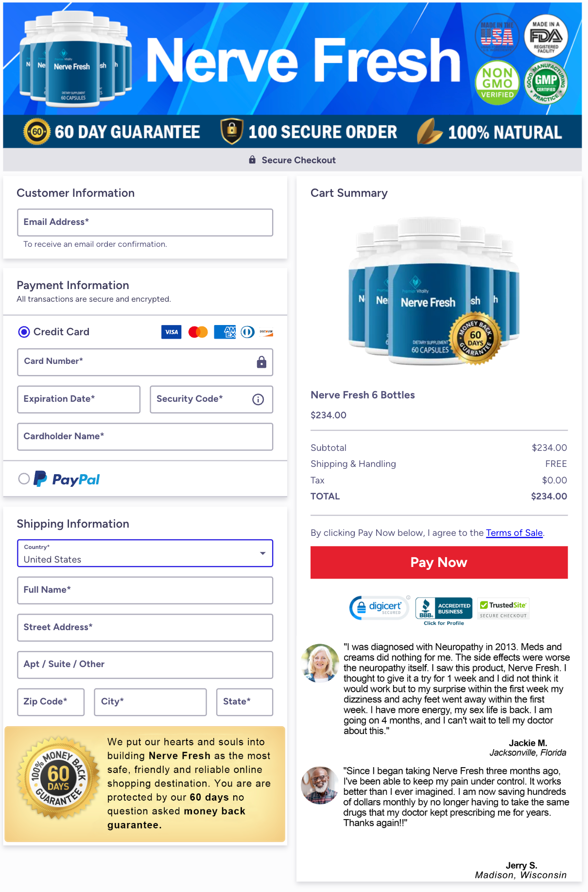The image size is (588, 892).
Task: Click the Zip Code field
Action: coord(51,702)
